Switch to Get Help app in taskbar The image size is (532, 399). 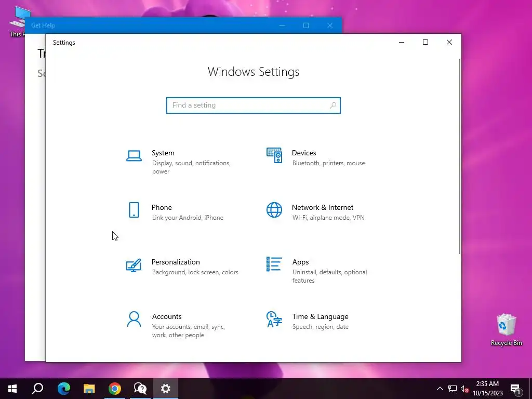(140, 389)
